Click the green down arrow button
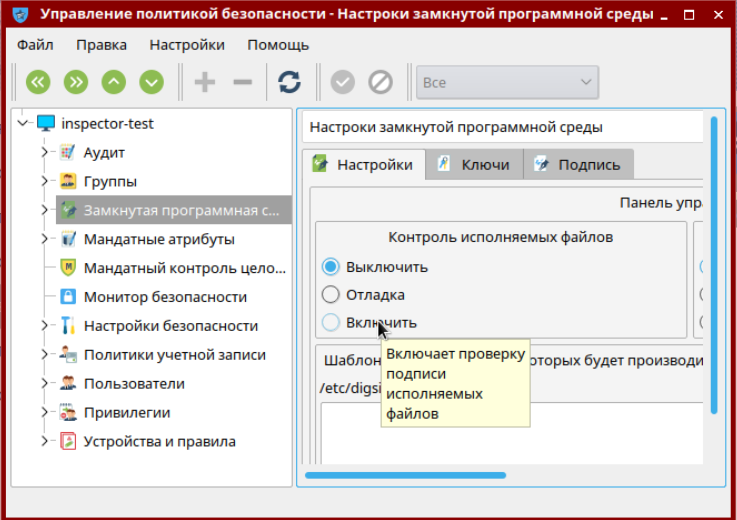This screenshot has width=737, height=520. pos(151,82)
